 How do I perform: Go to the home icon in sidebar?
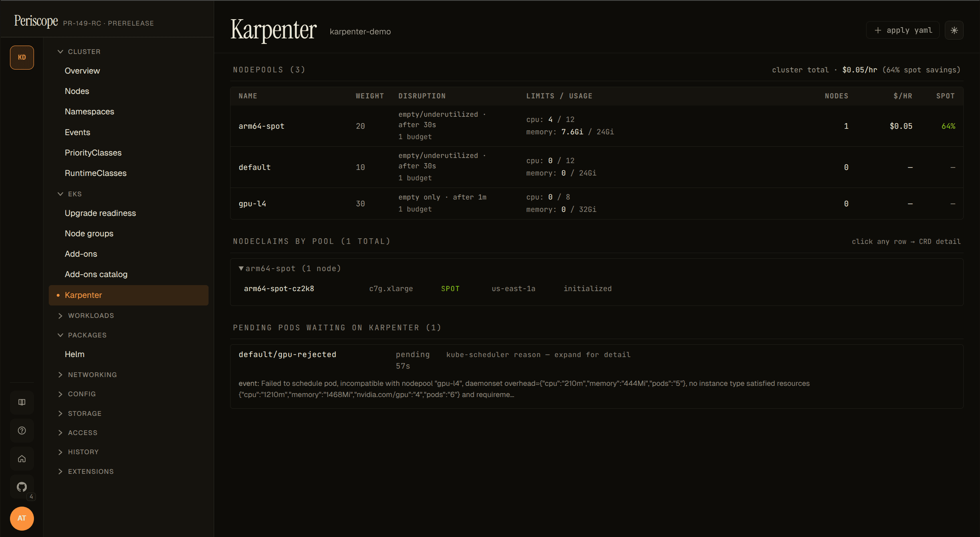coord(22,459)
